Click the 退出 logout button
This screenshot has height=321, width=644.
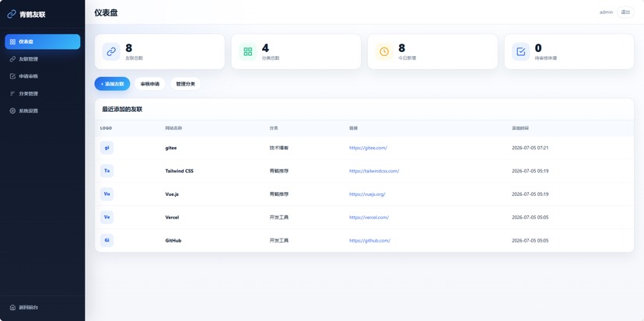(625, 12)
